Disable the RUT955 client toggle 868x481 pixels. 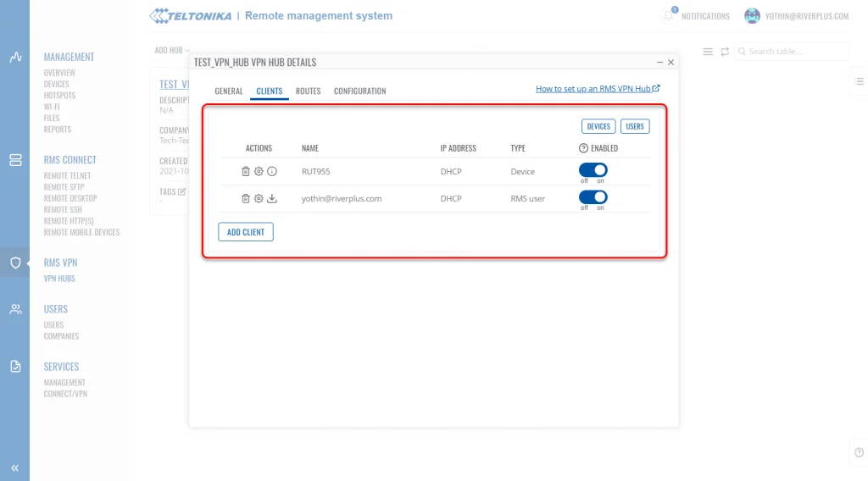click(593, 170)
